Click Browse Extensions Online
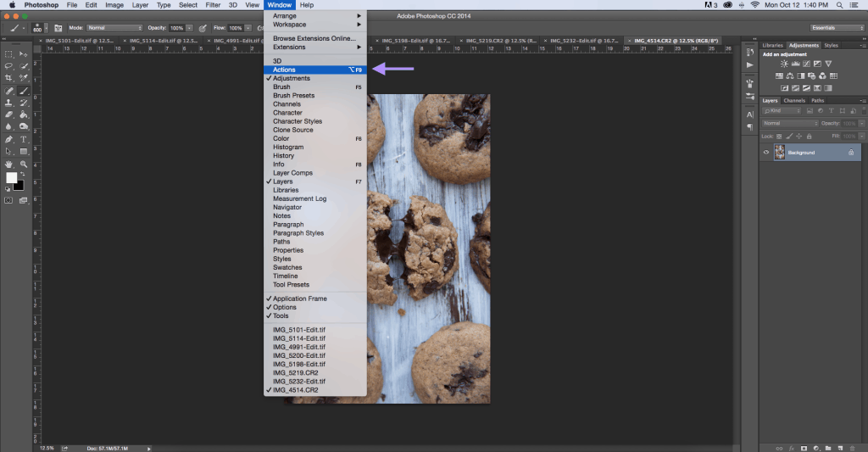 (314, 38)
